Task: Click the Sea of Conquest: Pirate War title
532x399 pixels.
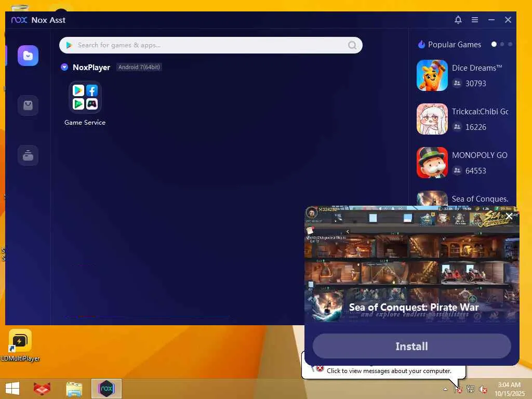Action: point(414,307)
